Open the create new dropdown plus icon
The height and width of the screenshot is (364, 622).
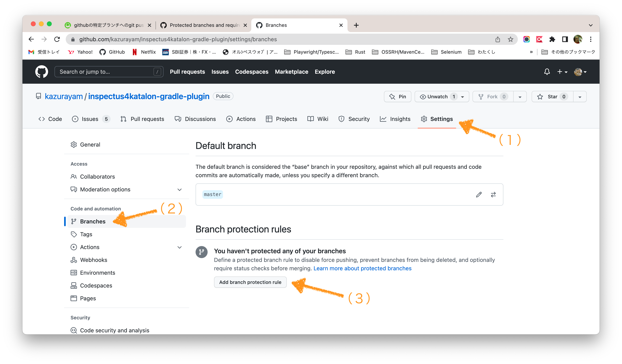pos(560,71)
